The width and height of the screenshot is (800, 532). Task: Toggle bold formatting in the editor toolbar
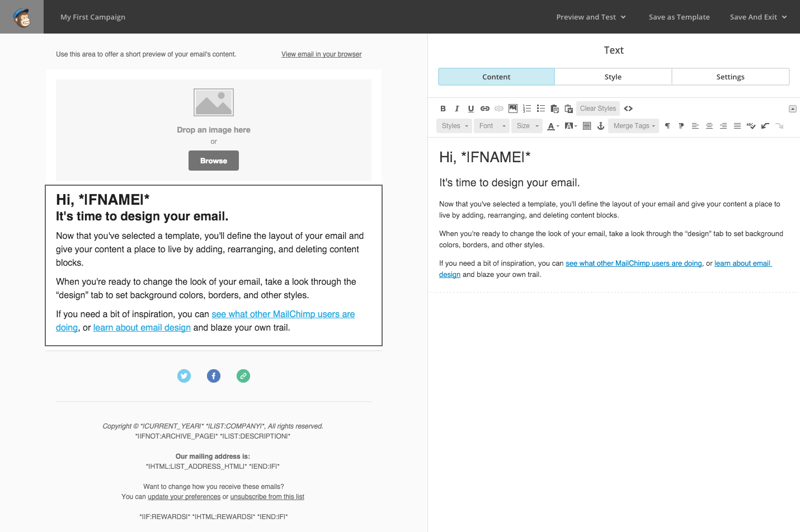[443, 109]
